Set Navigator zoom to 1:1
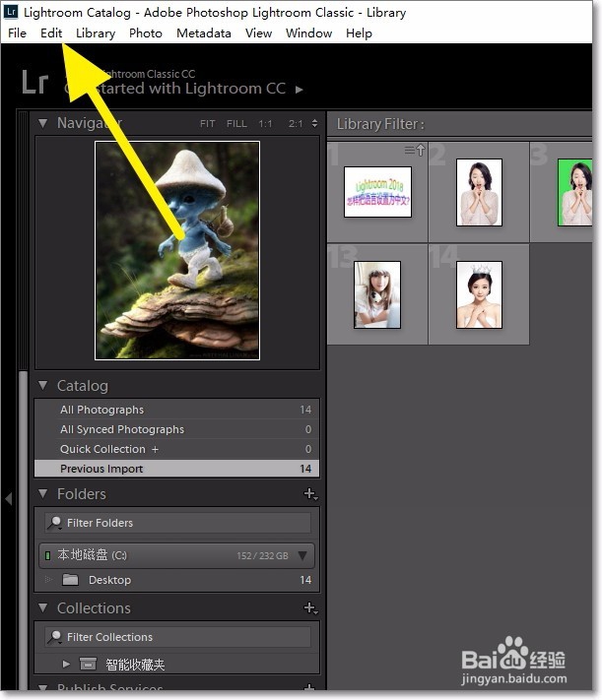Viewport: 602px width, 700px height. tap(265, 124)
